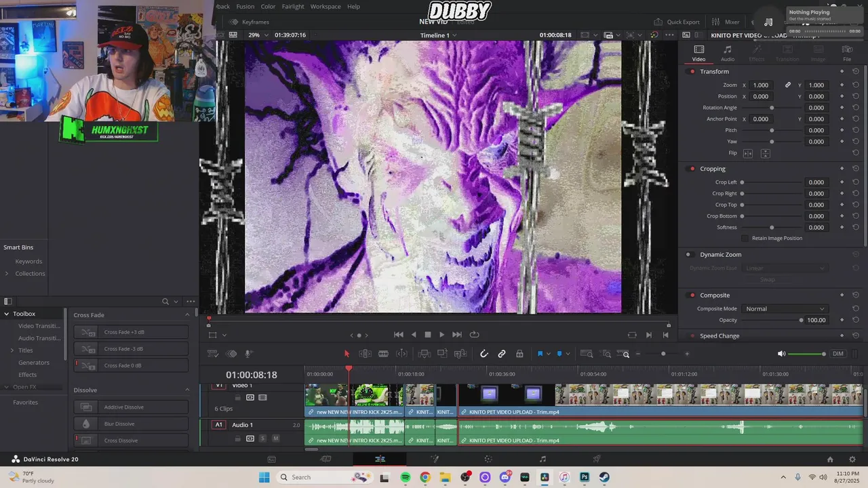
Task: Open the marker color dropdown arrow
Action: 568,354
